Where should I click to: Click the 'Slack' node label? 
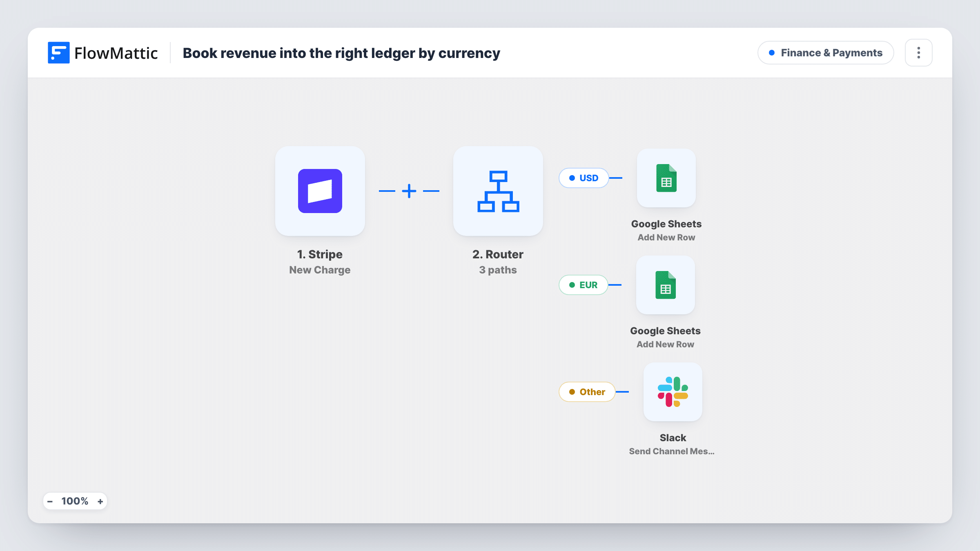pos(673,438)
